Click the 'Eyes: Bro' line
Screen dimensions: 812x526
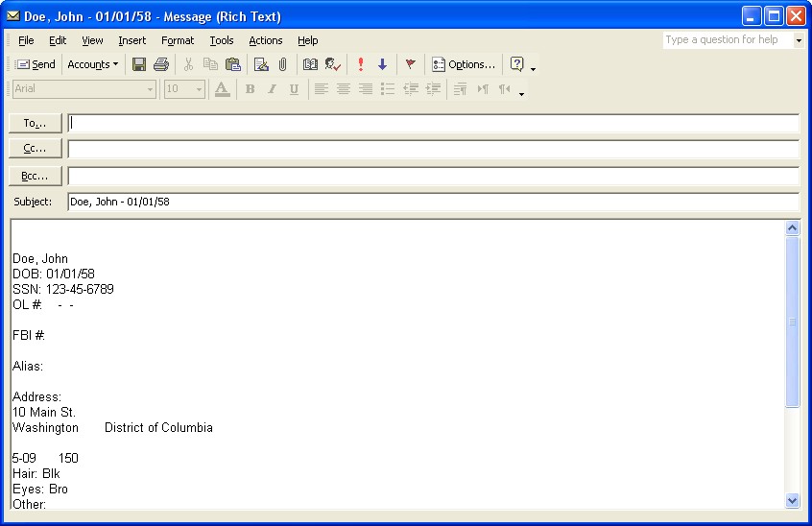click(x=40, y=490)
